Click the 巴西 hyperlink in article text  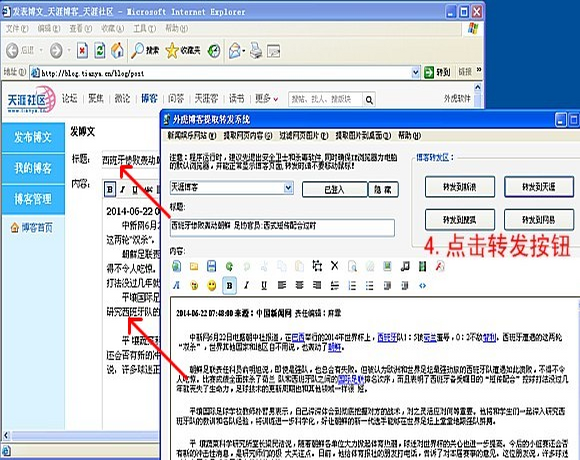[x=298, y=338]
